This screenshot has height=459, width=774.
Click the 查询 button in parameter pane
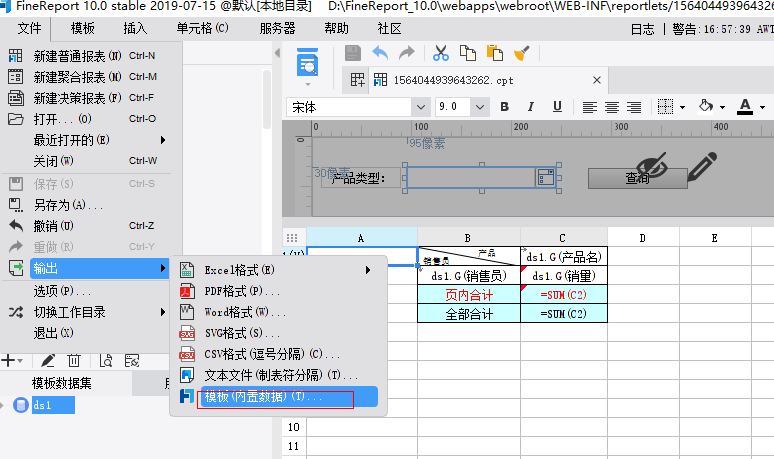[x=637, y=178]
